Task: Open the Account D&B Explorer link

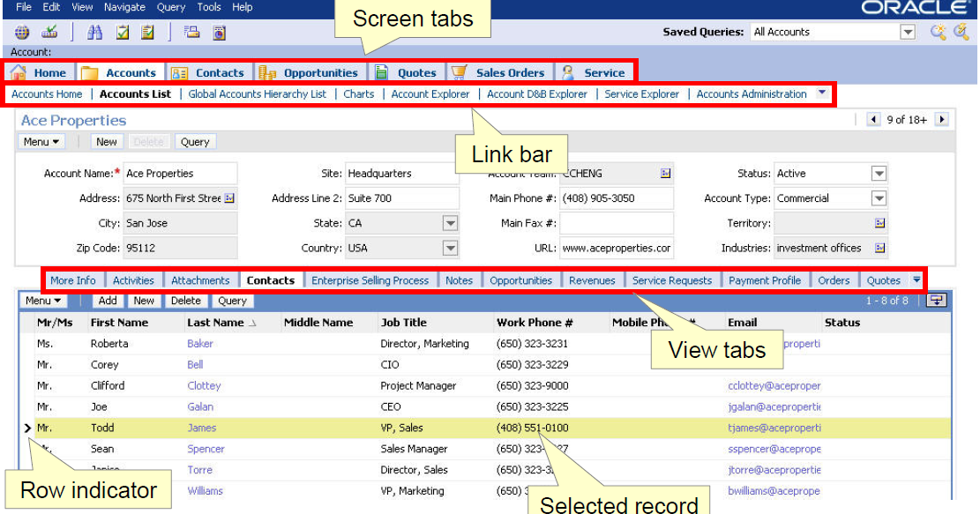Action: [x=537, y=93]
